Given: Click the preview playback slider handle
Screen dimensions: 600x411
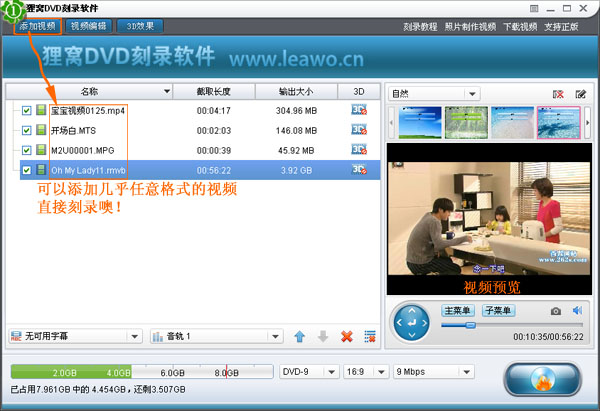Looking at the screenshot, I should tap(470, 325).
